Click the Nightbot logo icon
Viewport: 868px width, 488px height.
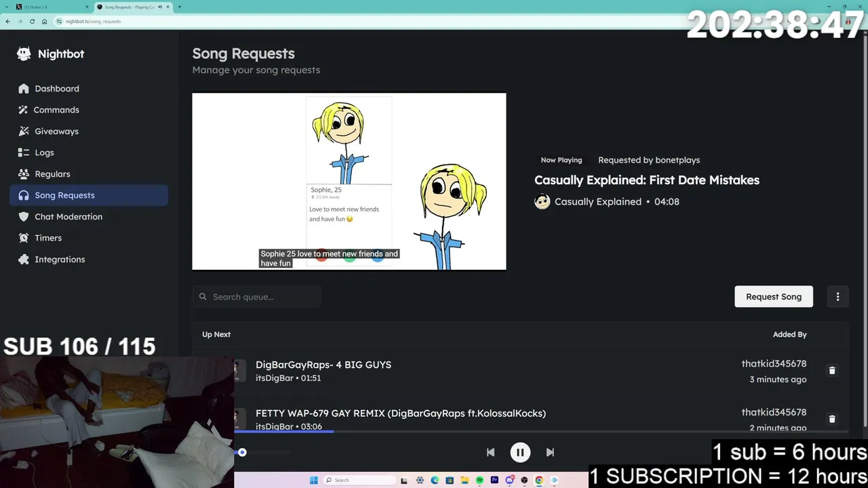(x=24, y=54)
